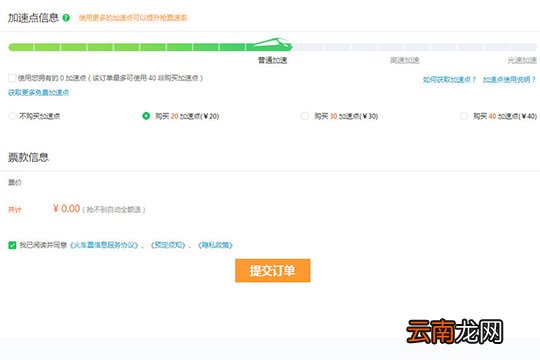Click the 票价 label
The height and width of the screenshot is (360, 540).
15,183
